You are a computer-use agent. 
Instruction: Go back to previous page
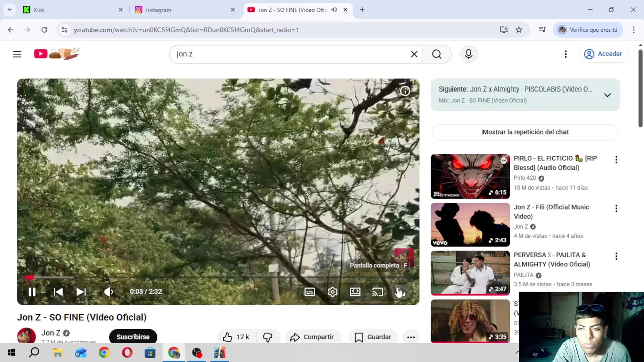tap(11, 30)
